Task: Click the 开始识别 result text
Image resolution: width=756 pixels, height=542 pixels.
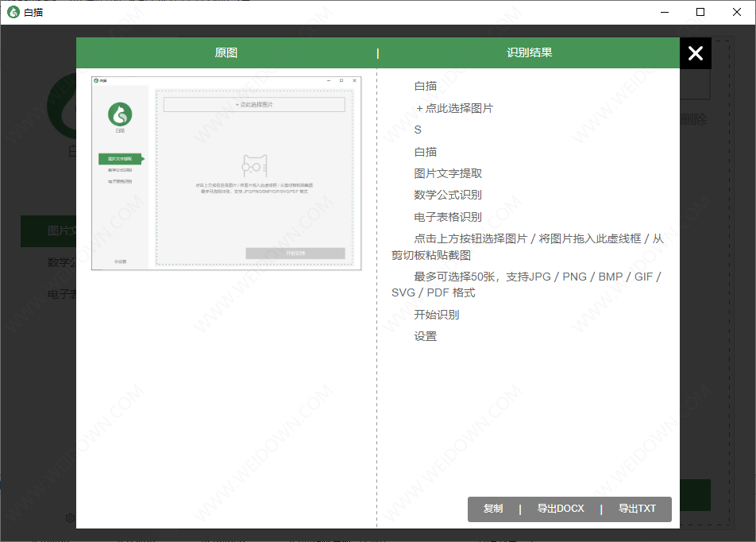Action: (x=436, y=315)
